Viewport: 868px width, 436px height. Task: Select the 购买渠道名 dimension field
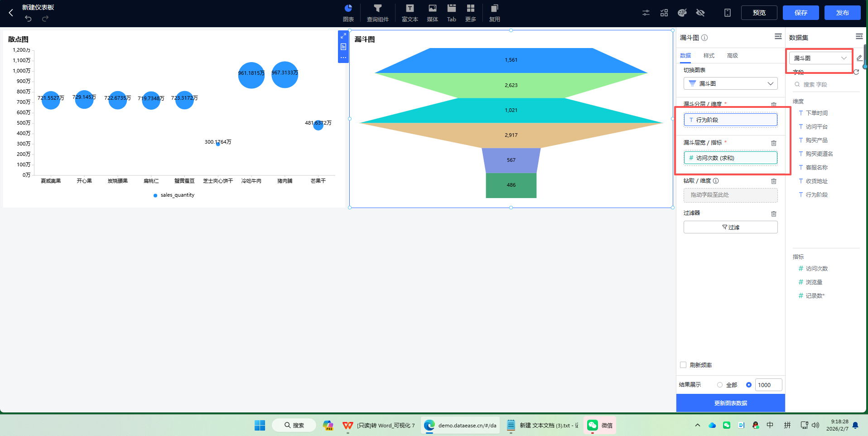pos(819,154)
